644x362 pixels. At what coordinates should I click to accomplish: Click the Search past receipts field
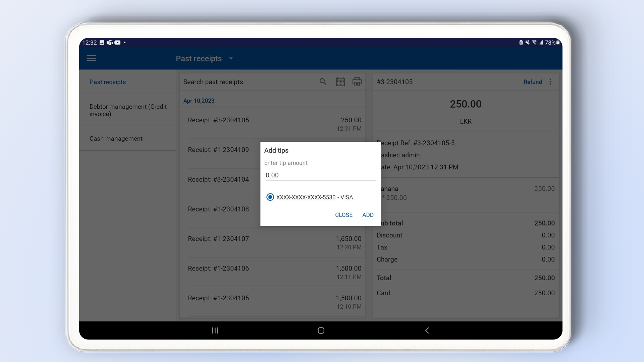point(248,82)
